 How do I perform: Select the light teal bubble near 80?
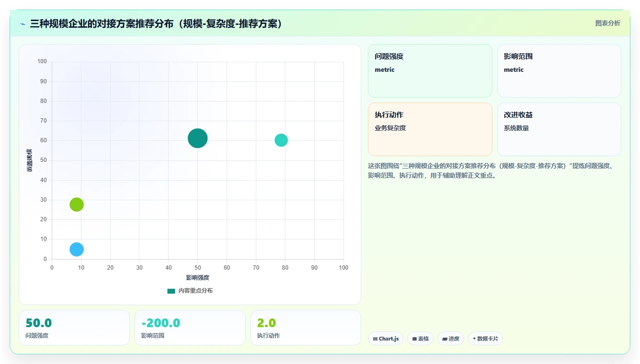281,140
